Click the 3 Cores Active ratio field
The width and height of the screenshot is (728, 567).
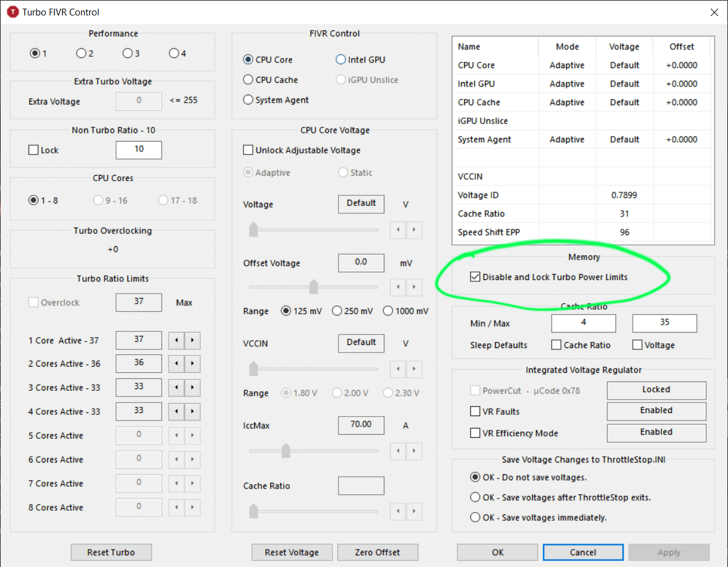pyautogui.click(x=139, y=387)
